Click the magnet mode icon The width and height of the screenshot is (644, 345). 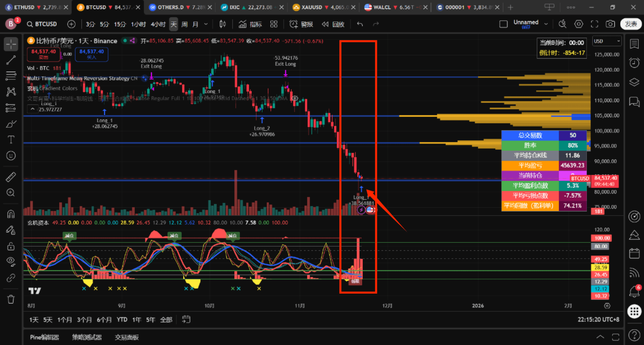pos(11,214)
